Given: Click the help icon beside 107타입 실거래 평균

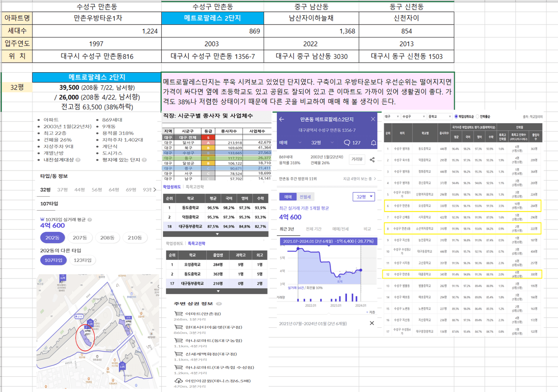Looking at the screenshot, I should (x=89, y=220).
